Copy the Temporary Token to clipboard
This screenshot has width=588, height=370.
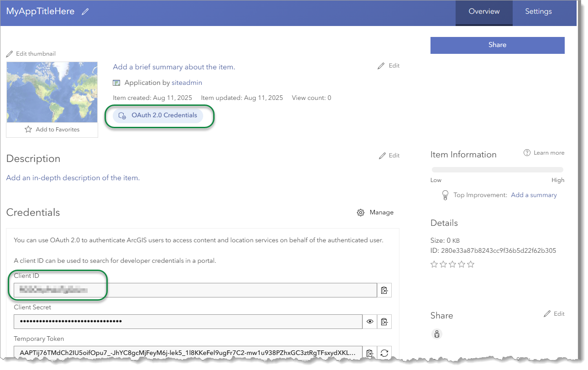(370, 353)
